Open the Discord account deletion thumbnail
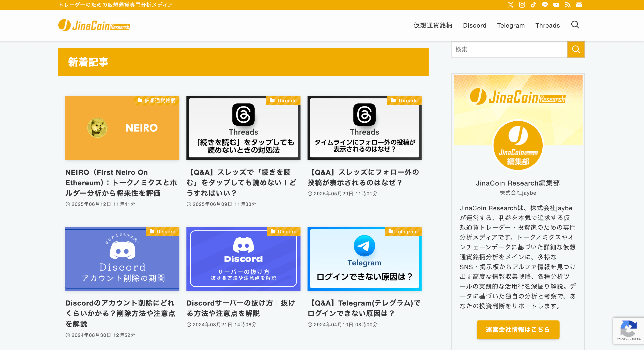This screenshot has height=350, width=644. click(122, 259)
